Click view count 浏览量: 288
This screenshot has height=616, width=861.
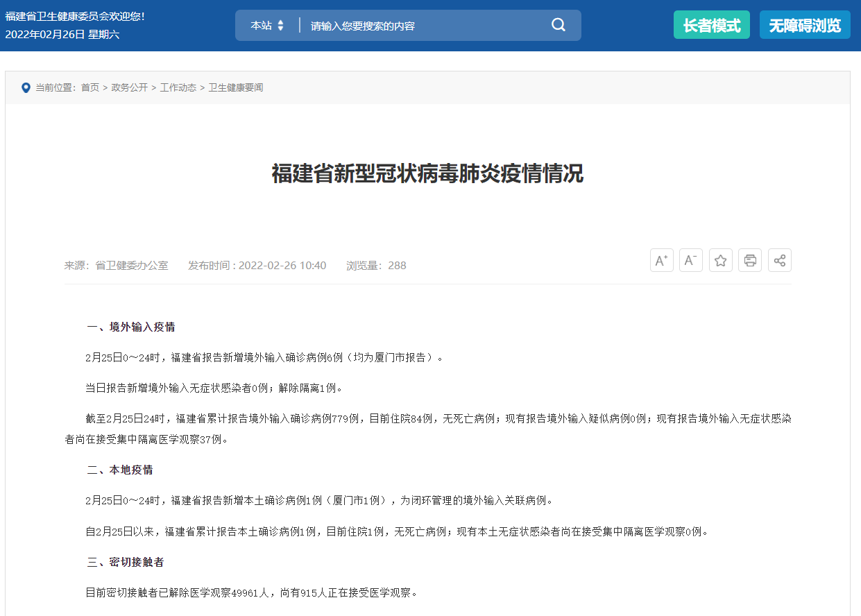click(377, 266)
